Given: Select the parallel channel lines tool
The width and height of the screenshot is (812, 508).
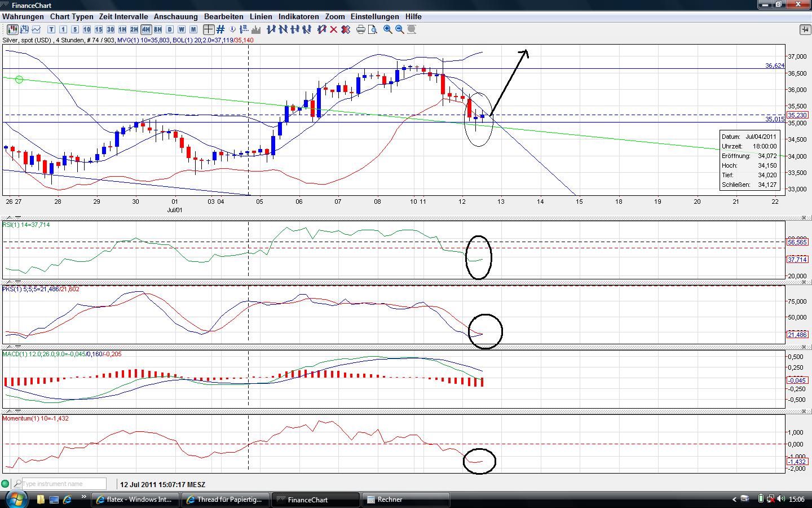Looking at the screenshot, I should click(307, 29).
